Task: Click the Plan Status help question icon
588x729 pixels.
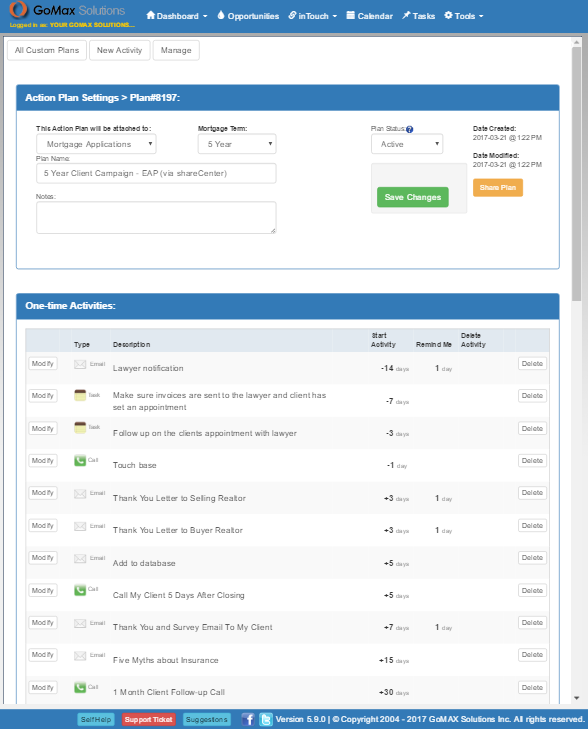Action: point(410,129)
